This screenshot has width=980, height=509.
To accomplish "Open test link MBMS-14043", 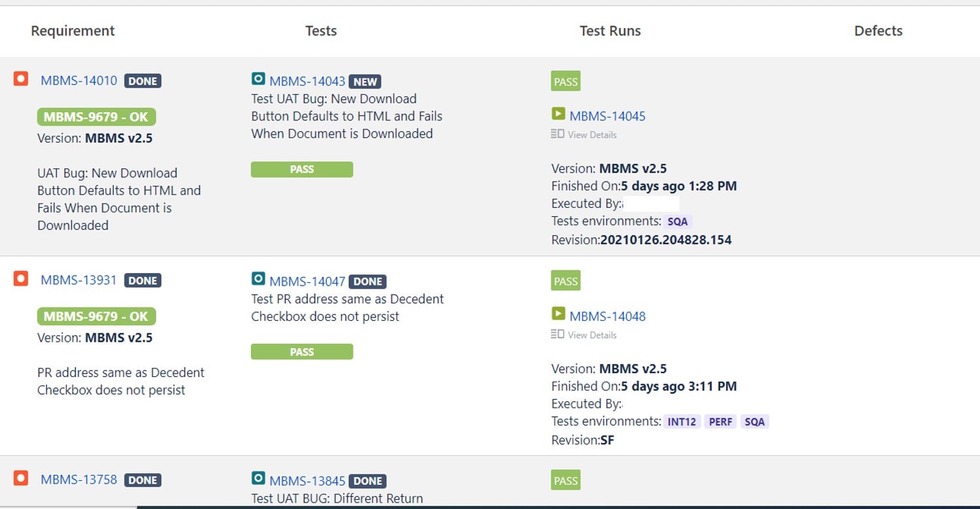I will [x=307, y=82].
